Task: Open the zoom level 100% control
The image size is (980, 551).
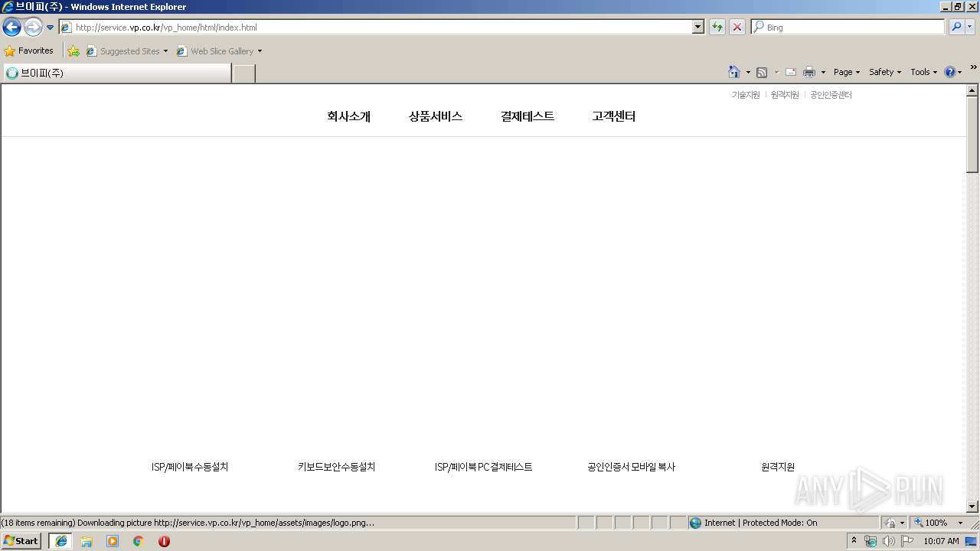Action: click(x=931, y=523)
